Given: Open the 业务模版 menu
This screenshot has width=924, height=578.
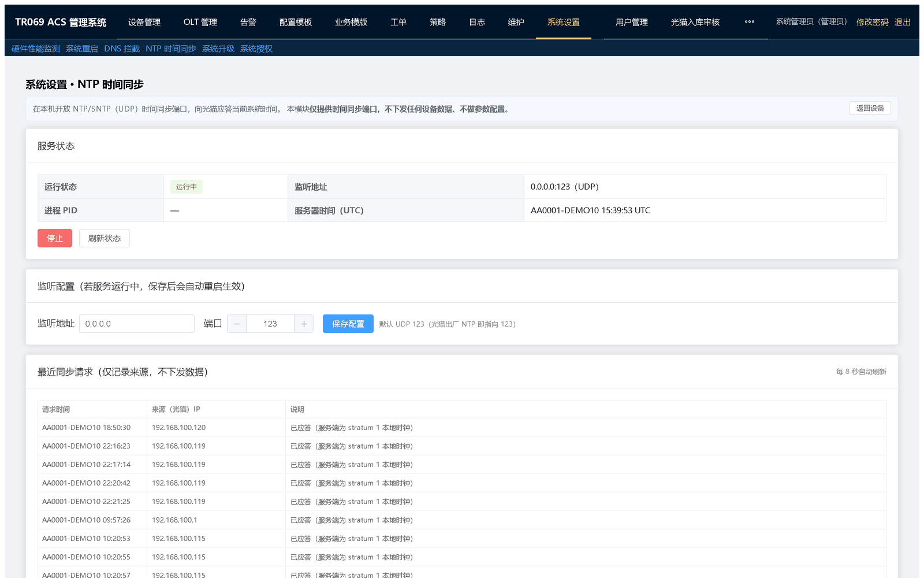Looking at the screenshot, I should click(x=351, y=22).
